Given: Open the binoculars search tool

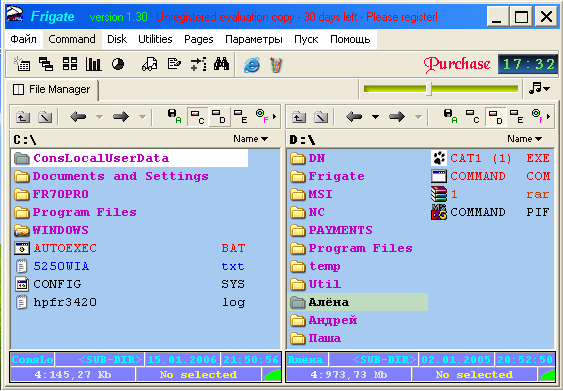Looking at the screenshot, I should click(x=222, y=64).
